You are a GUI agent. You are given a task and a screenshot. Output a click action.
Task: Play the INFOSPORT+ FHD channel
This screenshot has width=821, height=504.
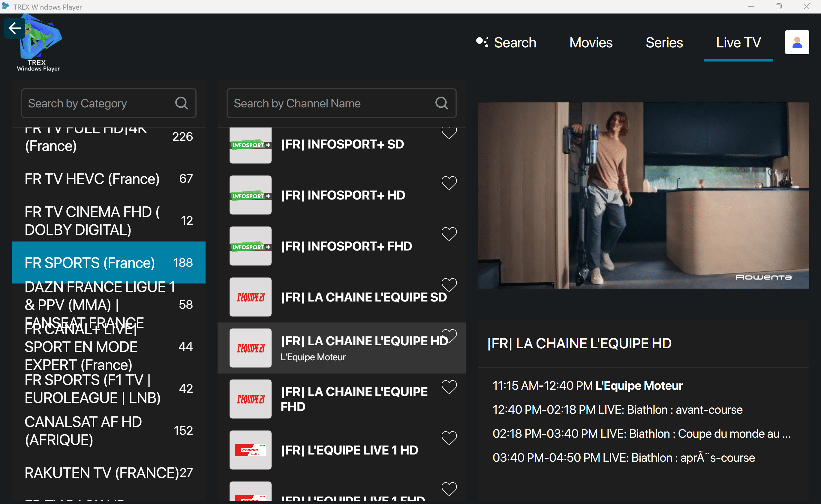(346, 246)
